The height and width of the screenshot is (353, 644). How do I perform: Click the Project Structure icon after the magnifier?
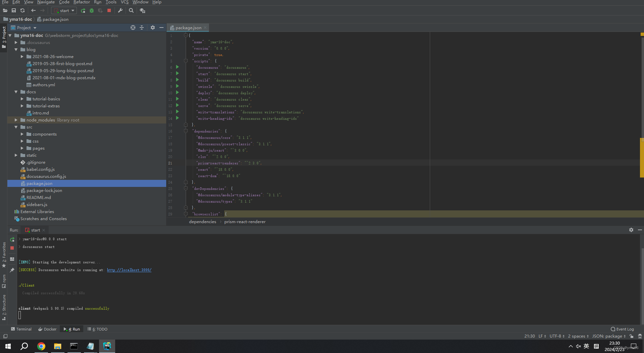(x=142, y=11)
